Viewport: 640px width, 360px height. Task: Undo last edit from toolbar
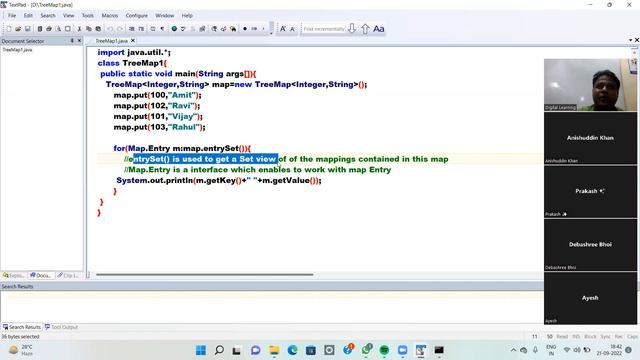click(110, 29)
